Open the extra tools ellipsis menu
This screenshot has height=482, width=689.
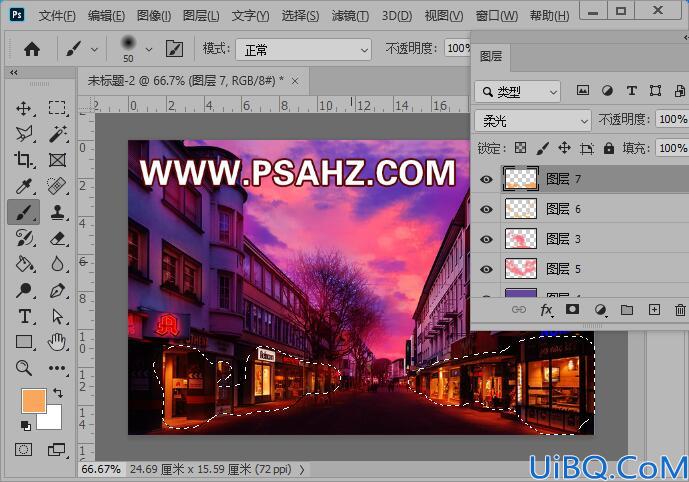[57, 368]
